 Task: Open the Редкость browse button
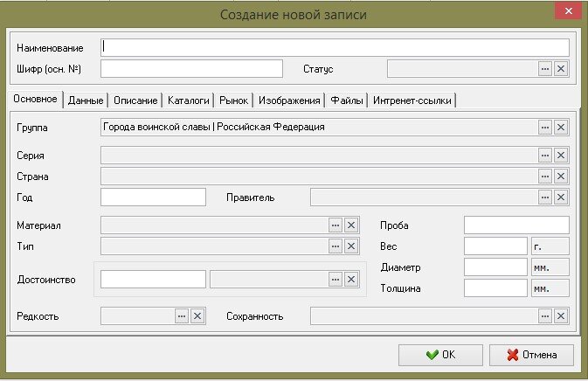(x=182, y=316)
